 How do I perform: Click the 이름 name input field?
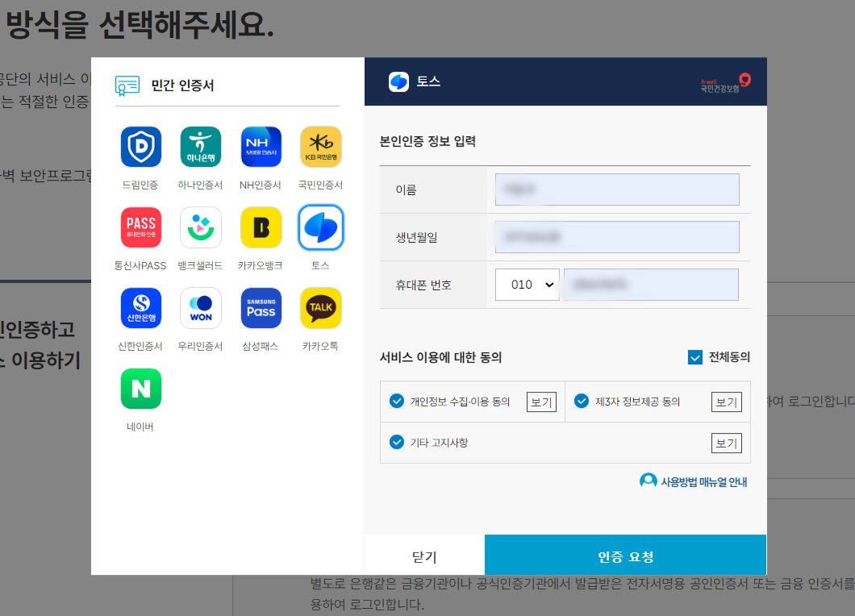coord(617,189)
